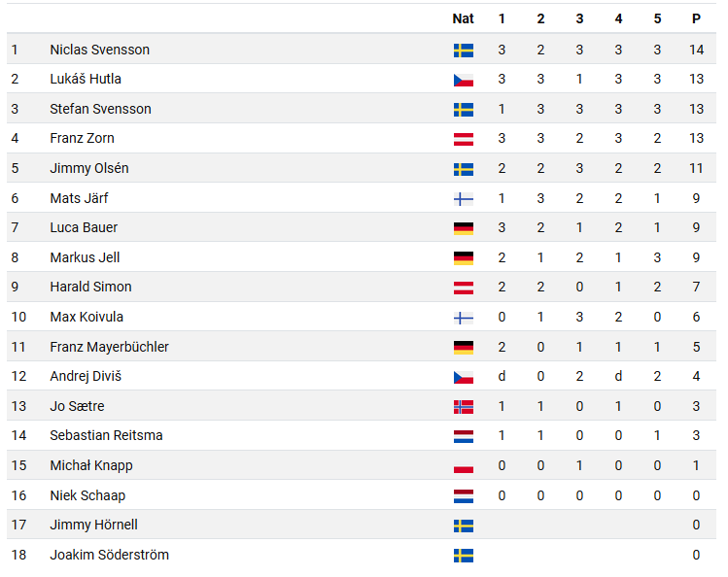Image resolution: width=728 pixels, height=577 pixels.
Task: Click Joakim Söderström's Swedish flag icon
Action: pos(464,556)
